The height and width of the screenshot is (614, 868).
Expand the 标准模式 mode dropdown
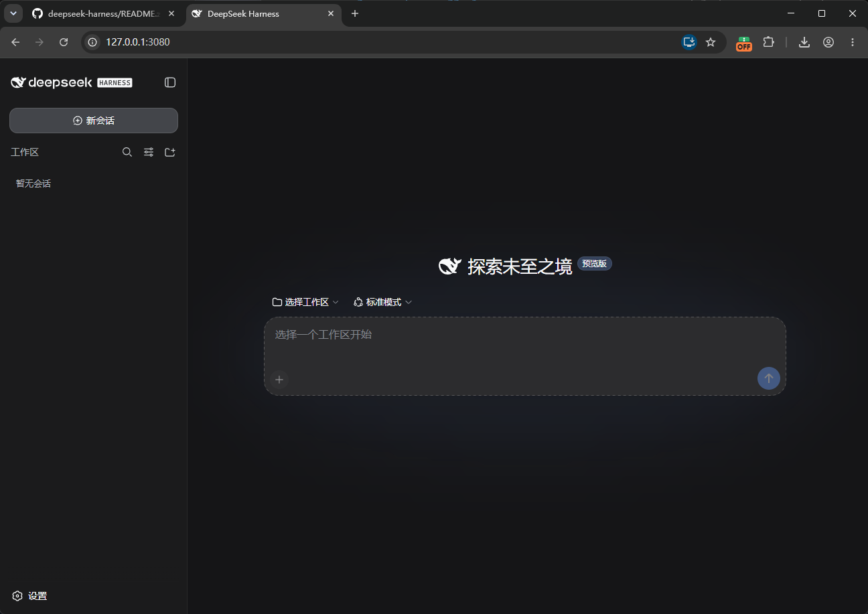tap(382, 302)
